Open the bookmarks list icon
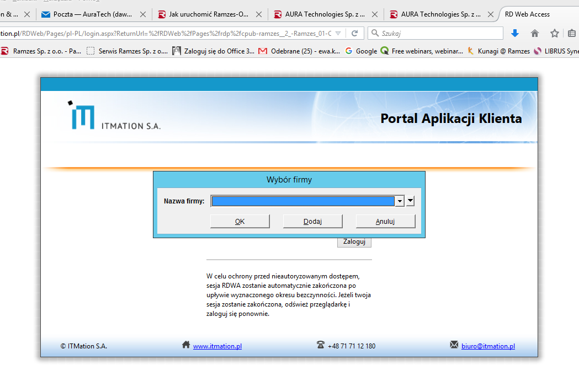 coord(572,34)
